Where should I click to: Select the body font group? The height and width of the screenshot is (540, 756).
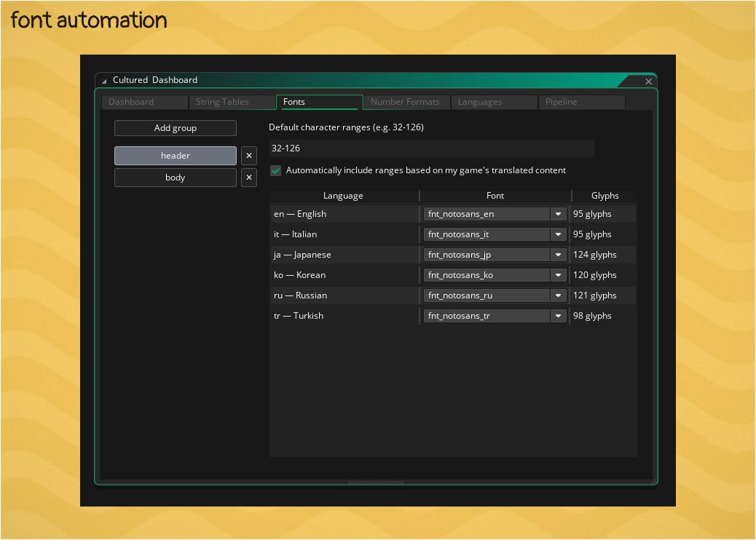[x=176, y=178]
